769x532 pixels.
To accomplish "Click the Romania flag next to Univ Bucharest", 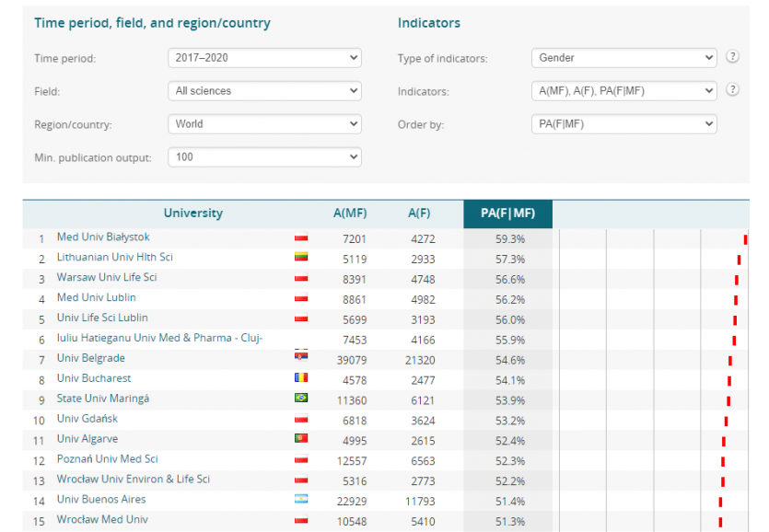I will [301, 378].
